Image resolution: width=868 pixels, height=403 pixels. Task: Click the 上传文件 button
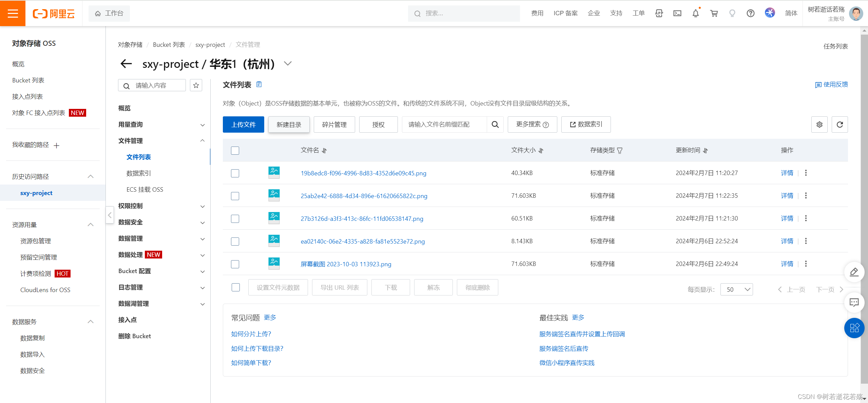(x=243, y=124)
